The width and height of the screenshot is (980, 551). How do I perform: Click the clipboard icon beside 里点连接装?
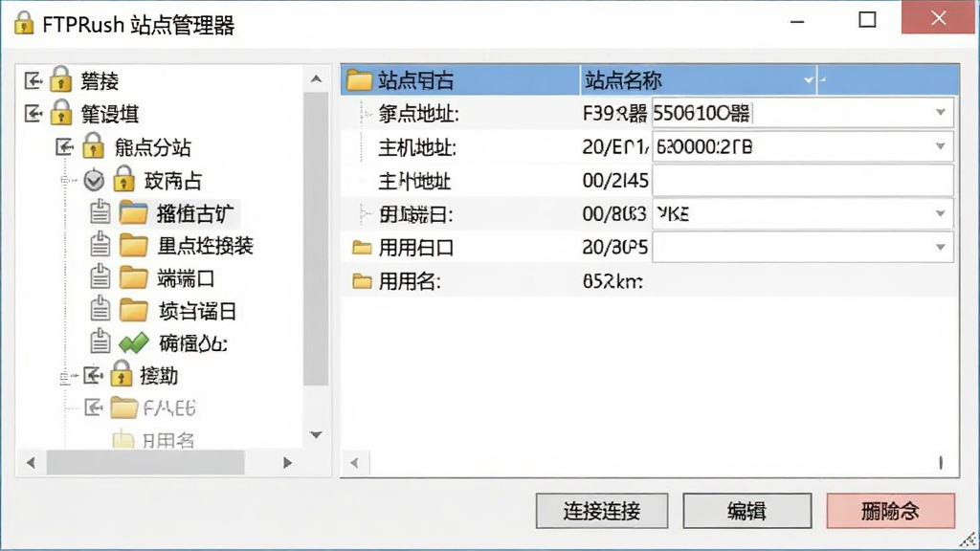tap(100, 245)
